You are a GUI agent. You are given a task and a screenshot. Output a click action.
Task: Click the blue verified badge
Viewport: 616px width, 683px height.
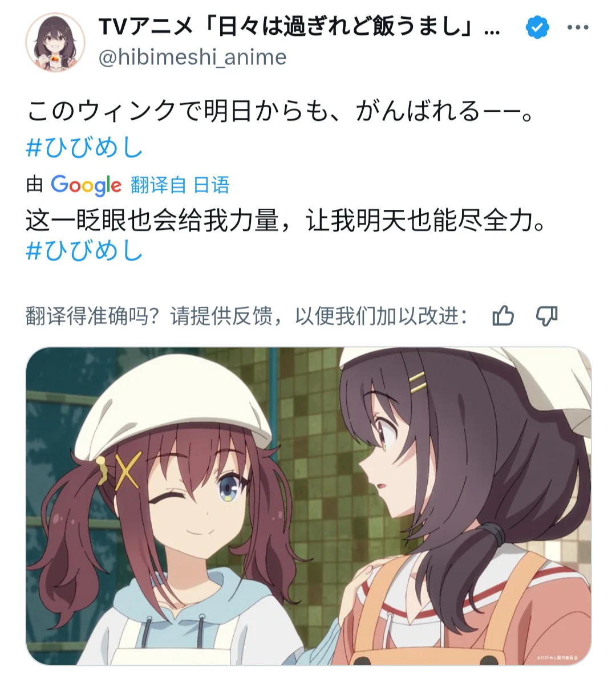click(537, 27)
